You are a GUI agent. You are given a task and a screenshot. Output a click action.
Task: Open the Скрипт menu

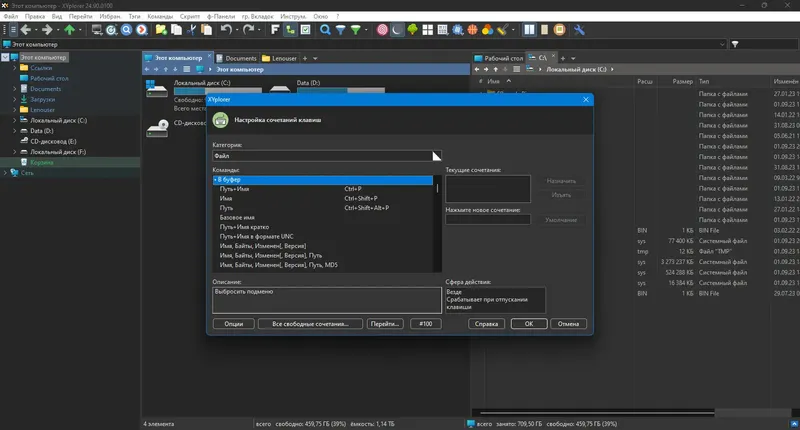point(190,16)
